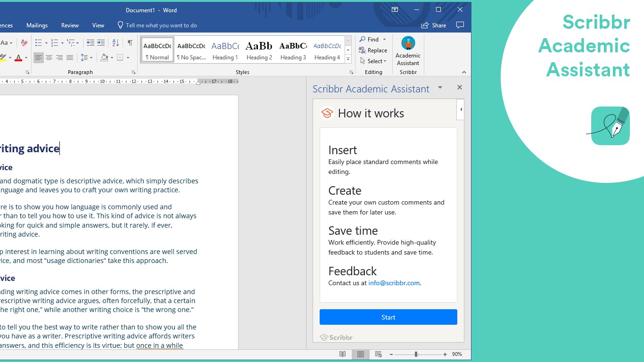The image size is (644, 362).
Task: Open the Styles pane dialog launcher
Action: (x=351, y=73)
